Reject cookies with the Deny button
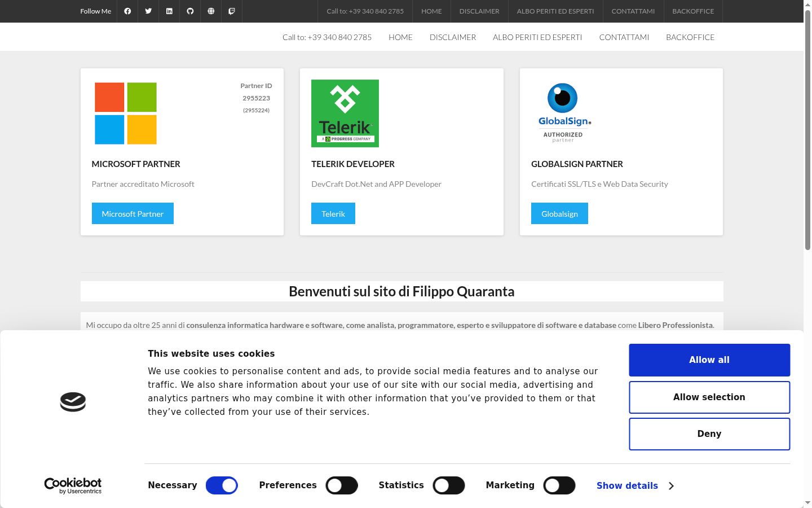812x508 pixels. point(709,434)
